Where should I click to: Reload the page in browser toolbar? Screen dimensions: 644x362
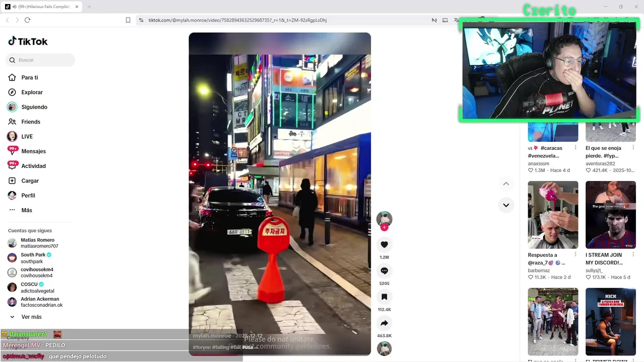click(x=27, y=20)
